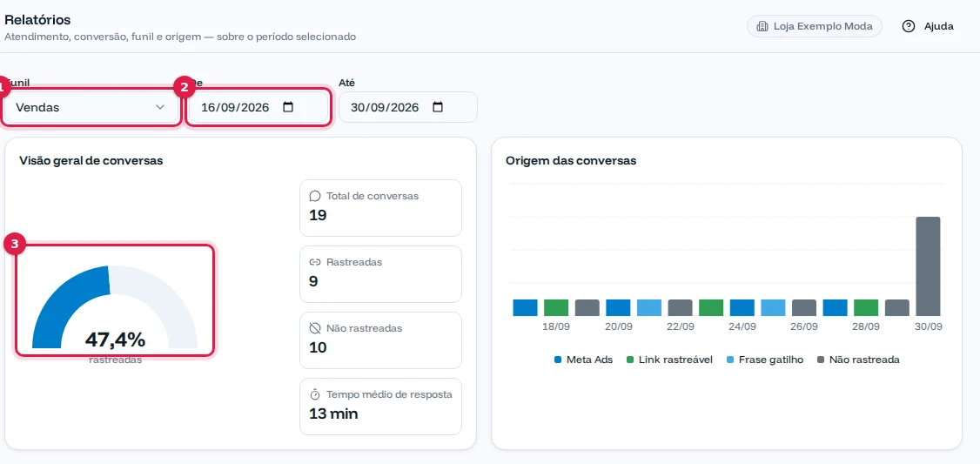Click the 18/09 axis label
The height and width of the screenshot is (464, 980).
click(556, 326)
